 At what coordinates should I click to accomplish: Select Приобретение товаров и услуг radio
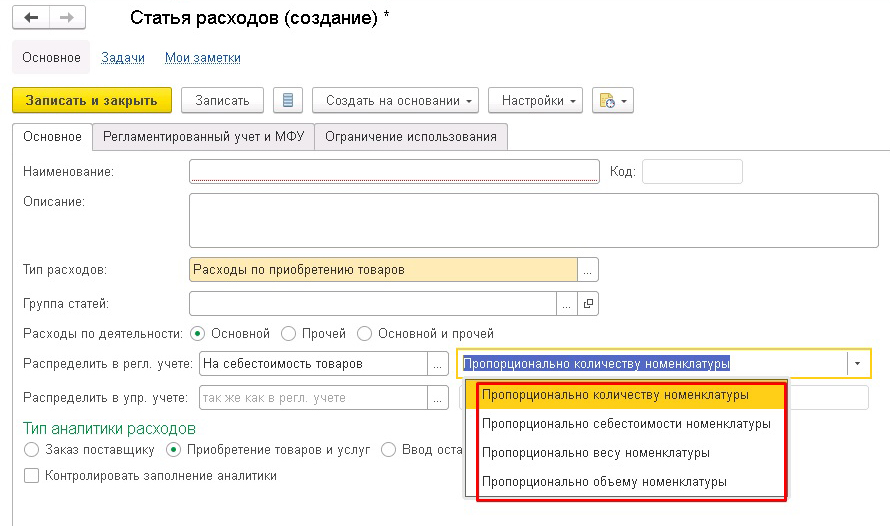pyautogui.click(x=173, y=450)
